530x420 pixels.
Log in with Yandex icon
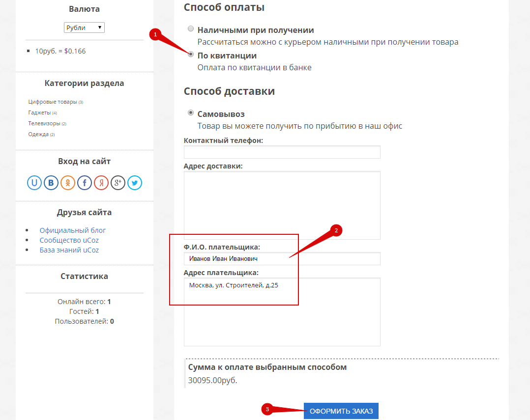tap(101, 183)
